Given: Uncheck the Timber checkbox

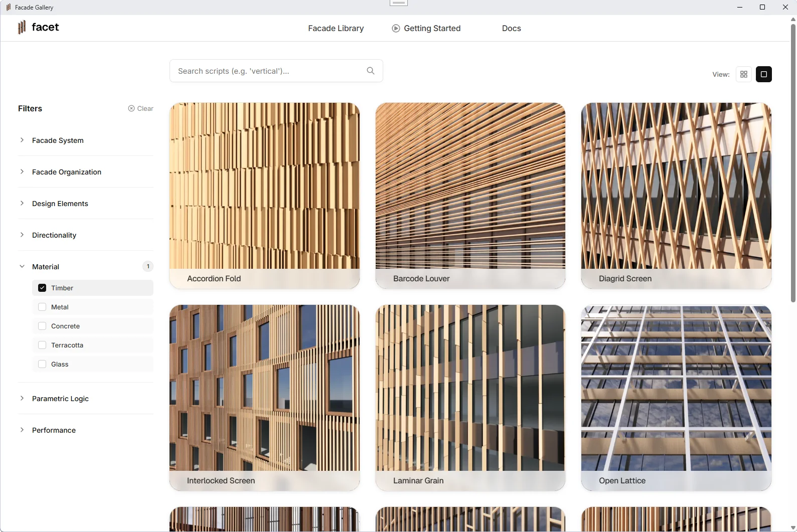Looking at the screenshot, I should [42, 288].
